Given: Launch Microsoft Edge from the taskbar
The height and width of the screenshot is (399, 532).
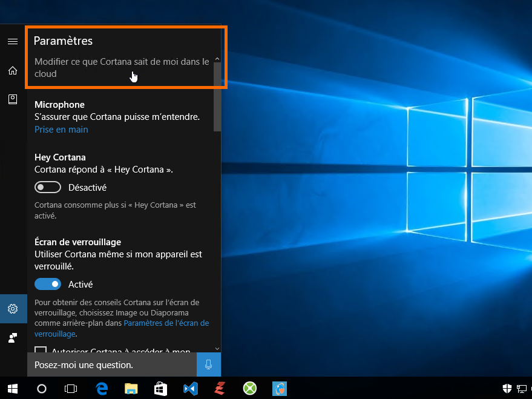Looking at the screenshot, I should [x=102, y=388].
